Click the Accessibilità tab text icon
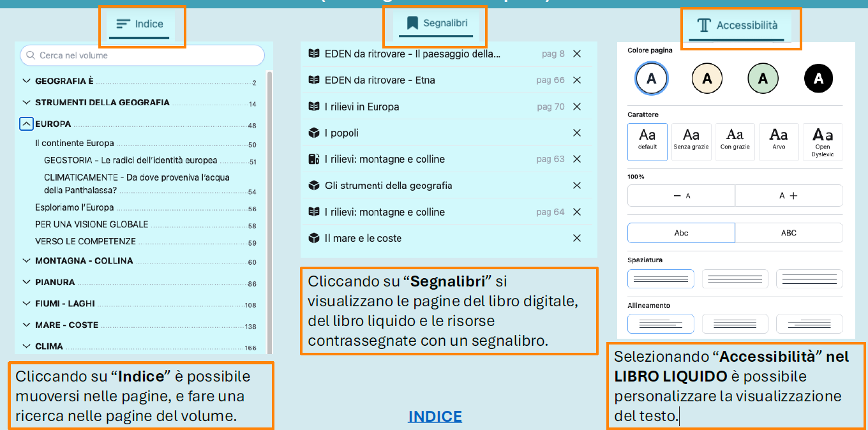Screen dimensions: 868x430 [704, 26]
